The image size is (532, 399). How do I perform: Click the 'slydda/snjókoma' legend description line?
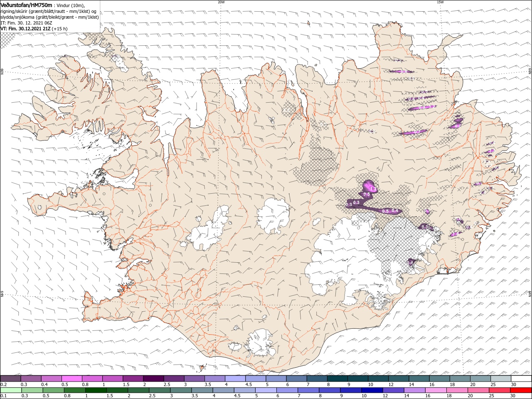49,17
